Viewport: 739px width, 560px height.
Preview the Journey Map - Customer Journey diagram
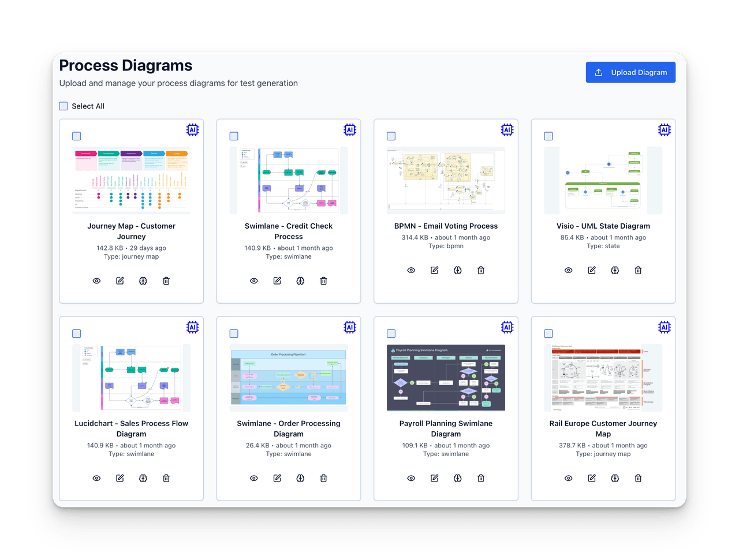[96, 281]
